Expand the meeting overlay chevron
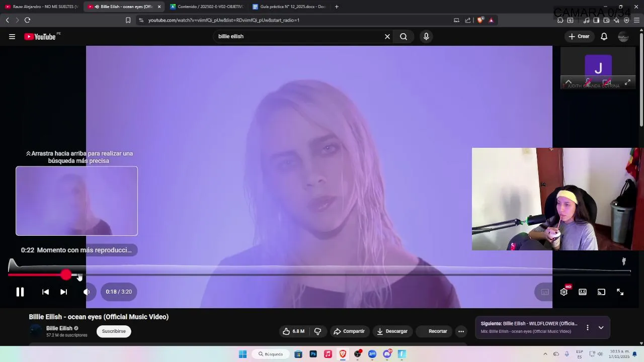 click(569, 82)
